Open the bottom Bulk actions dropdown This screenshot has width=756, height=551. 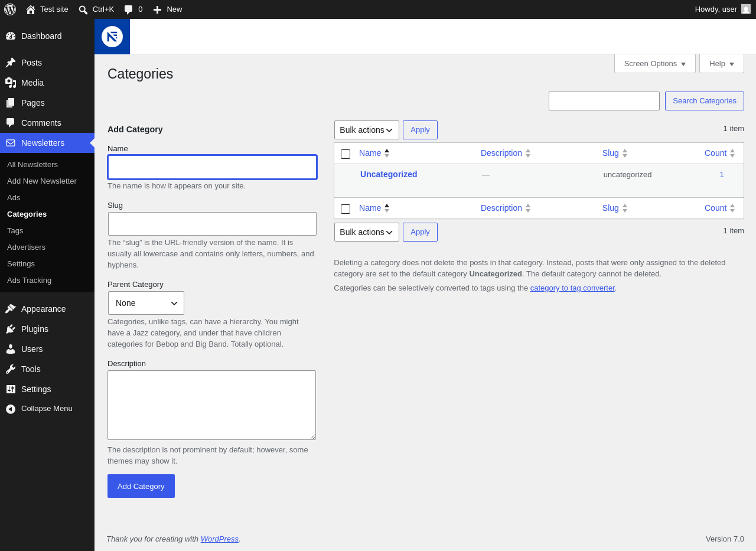click(x=367, y=232)
